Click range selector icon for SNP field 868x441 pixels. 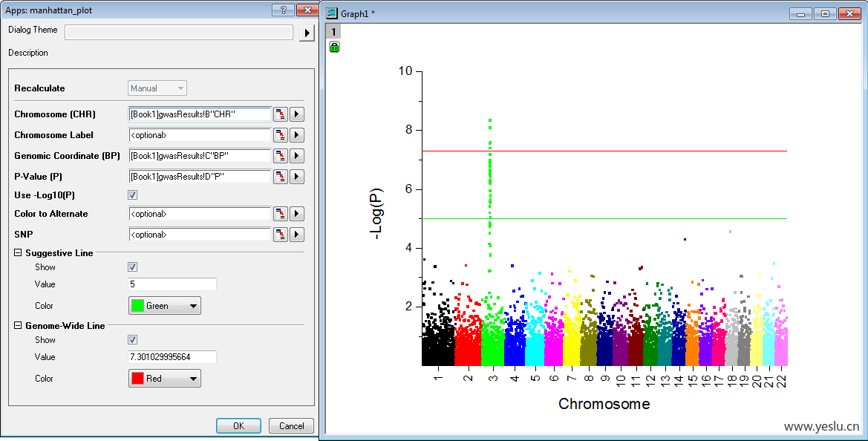281,235
